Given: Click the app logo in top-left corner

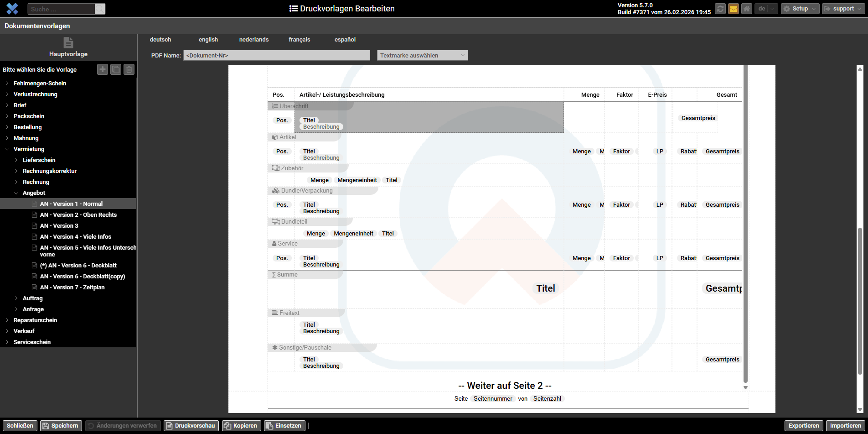Looking at the screenshot, I should [12, 9].
